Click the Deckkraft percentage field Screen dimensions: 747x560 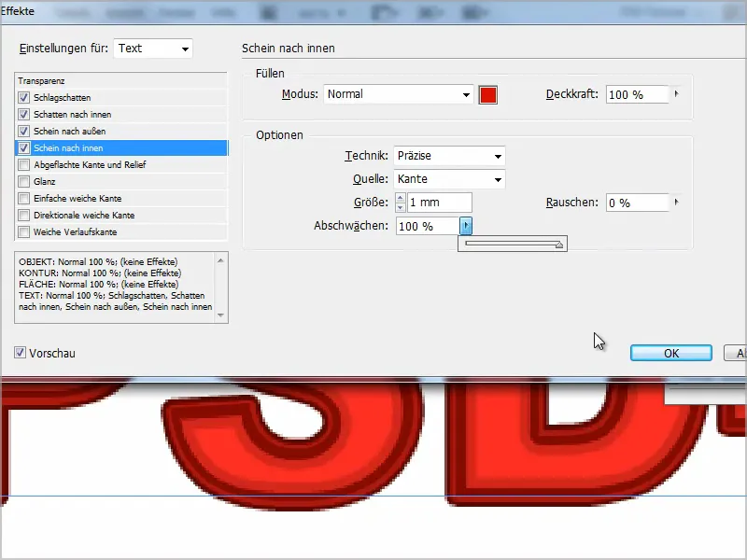(x=638, y=94)
